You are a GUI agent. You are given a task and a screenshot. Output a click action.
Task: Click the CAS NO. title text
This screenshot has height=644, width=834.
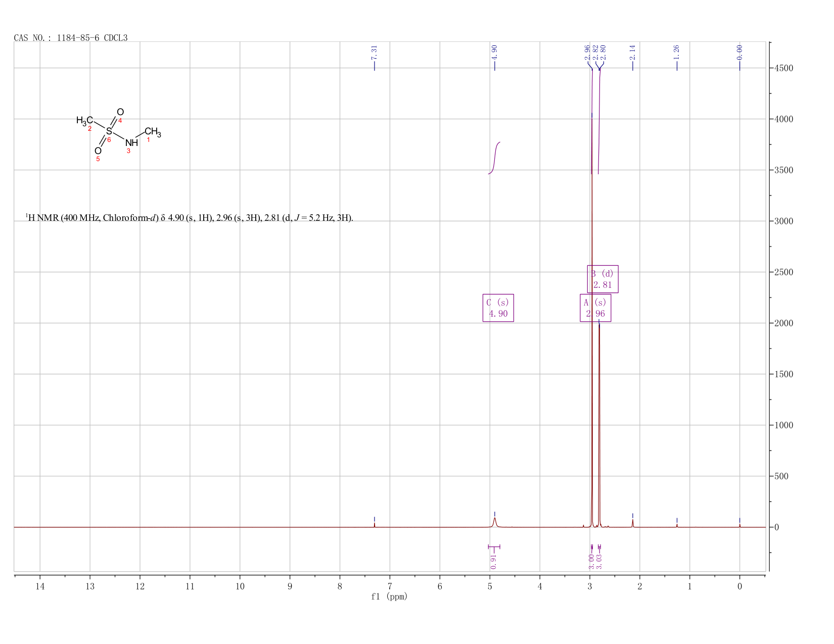[71, 38]
